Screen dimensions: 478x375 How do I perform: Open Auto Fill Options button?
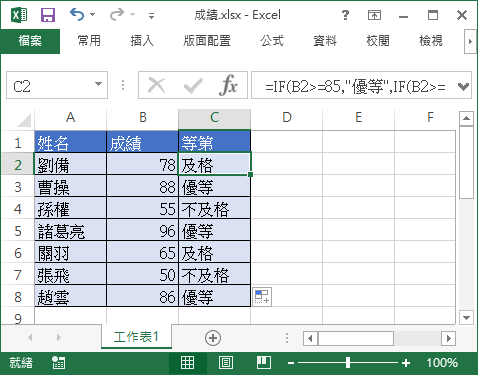coord(262,297)
